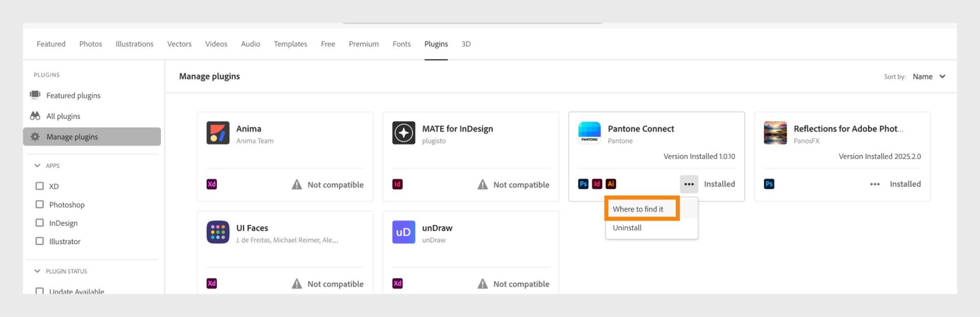980x317 pixels.
Task: Enable the XD app filter checkbox
Action: (40, 186)
